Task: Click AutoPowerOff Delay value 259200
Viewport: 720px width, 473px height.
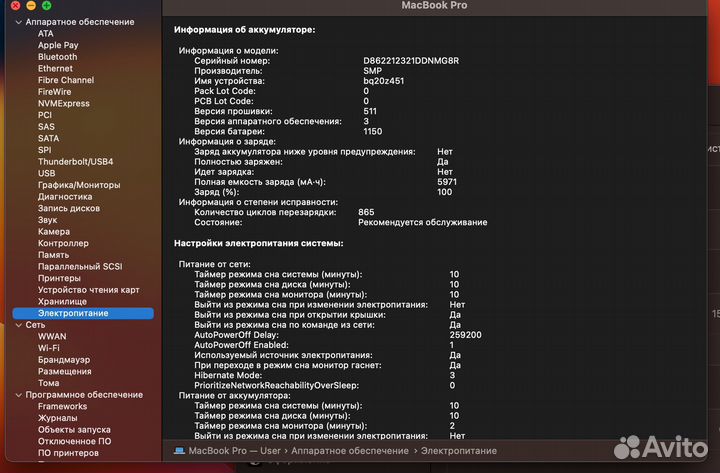Action: 466,335
